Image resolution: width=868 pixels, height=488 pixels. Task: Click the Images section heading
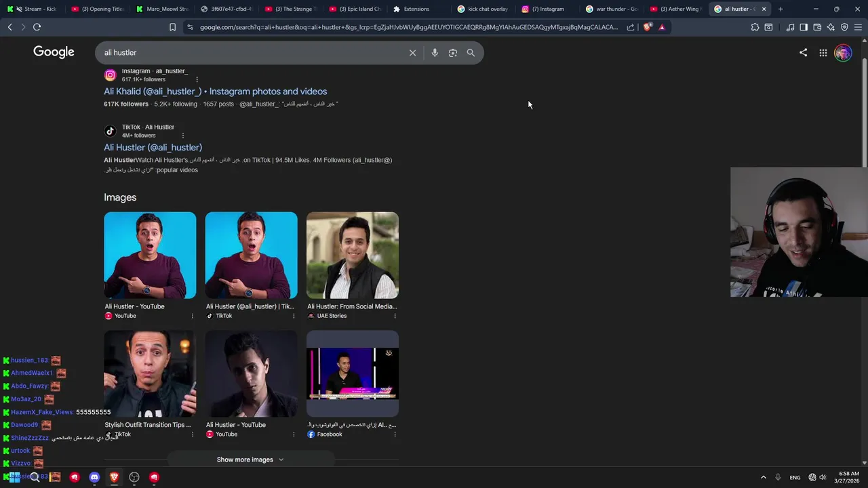pyautogui.click(x=120, y=197)
